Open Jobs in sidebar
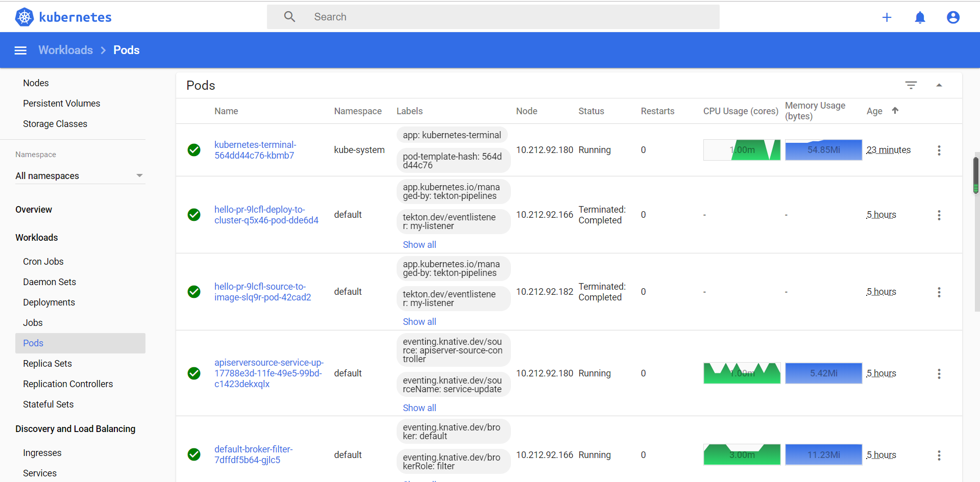The width and height of the screenshot is (980, 482). point(33,323)
